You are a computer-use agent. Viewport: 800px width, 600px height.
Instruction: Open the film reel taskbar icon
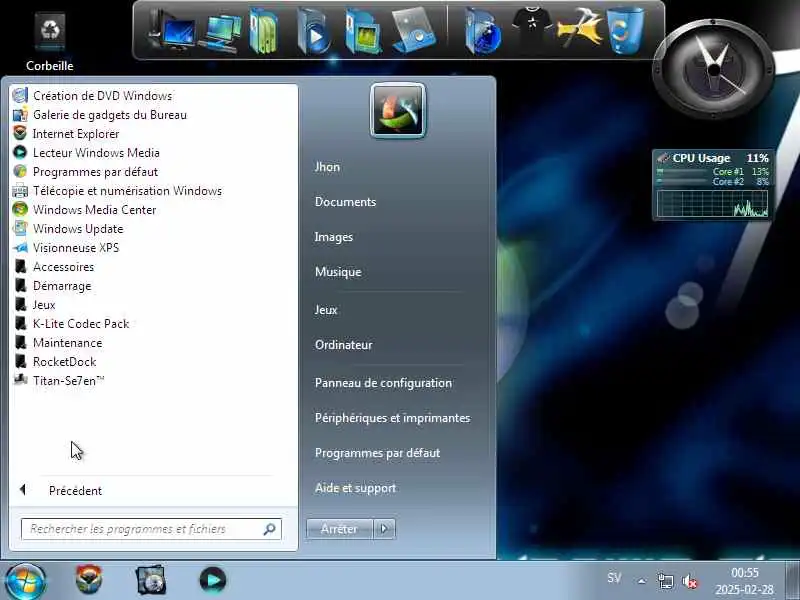point(151,580)
